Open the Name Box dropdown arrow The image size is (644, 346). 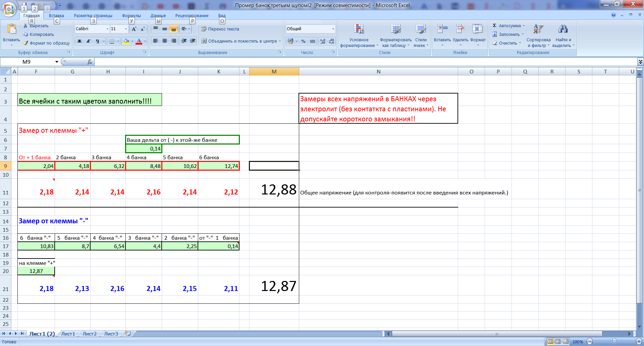coord(57,62)
